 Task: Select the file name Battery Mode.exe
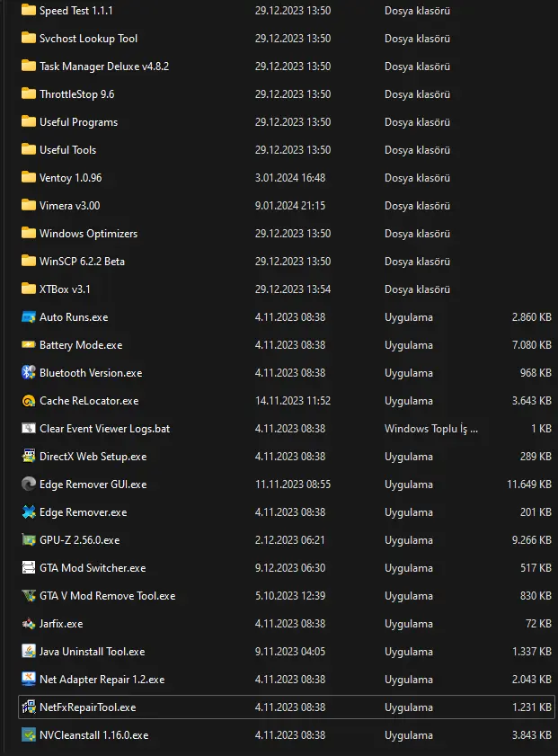pyautogui.click(x=81, y=345)
